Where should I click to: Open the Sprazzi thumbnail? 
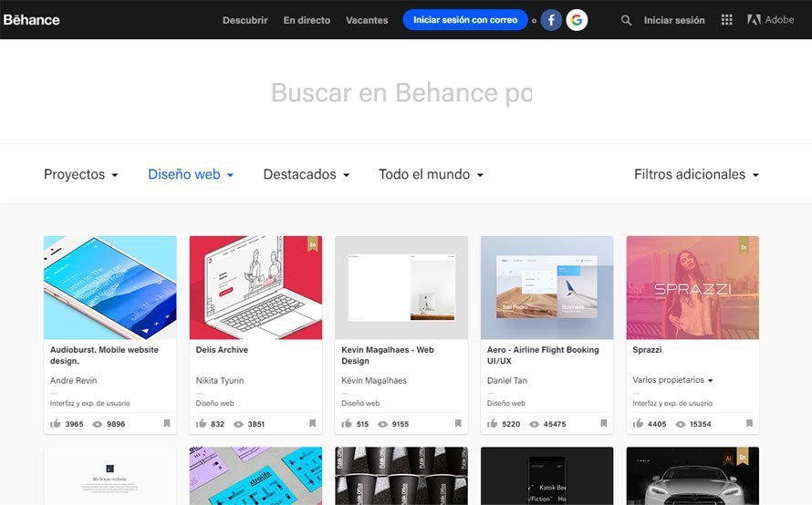tap(692, 288)
